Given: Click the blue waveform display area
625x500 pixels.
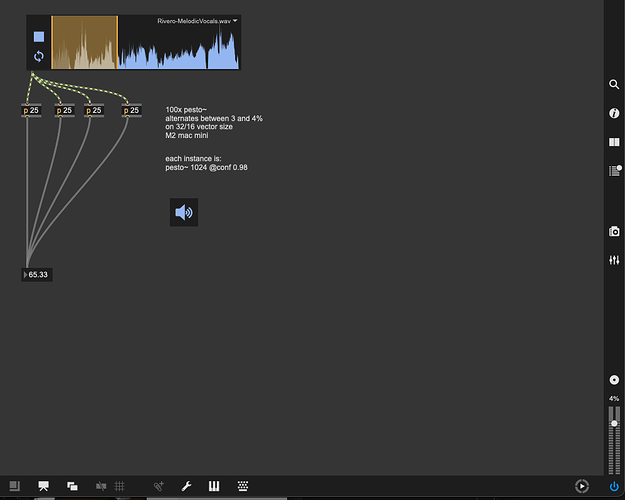Looking at the screenshot, I should point(179,48).
